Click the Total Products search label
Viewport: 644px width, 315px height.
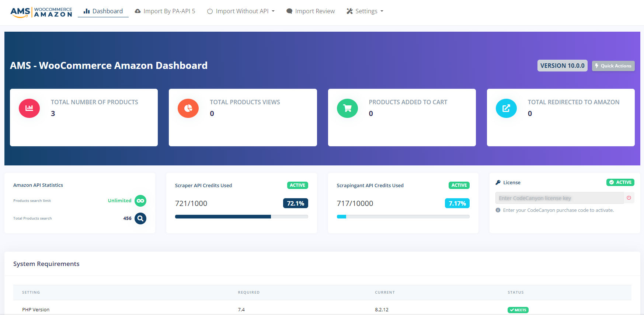(x=32, y=218)
